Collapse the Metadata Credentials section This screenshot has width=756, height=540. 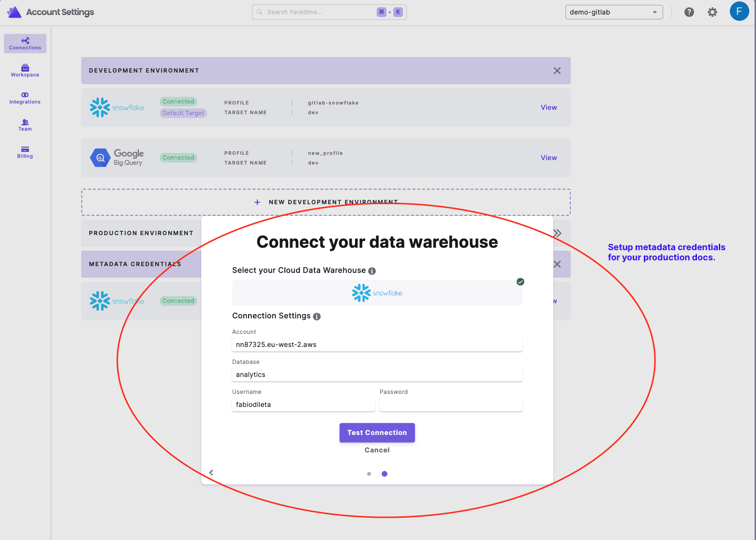pyautogui.click(x=557, y=264)
